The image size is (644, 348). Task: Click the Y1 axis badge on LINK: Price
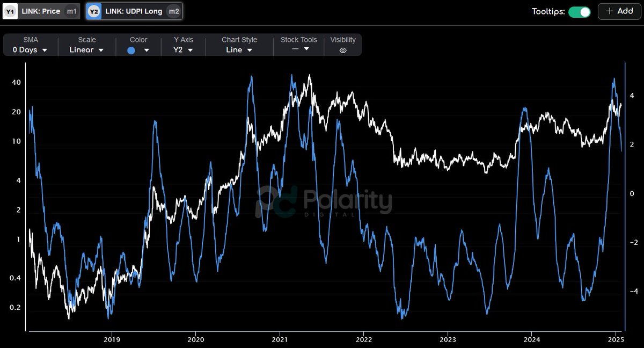[10, 11]
